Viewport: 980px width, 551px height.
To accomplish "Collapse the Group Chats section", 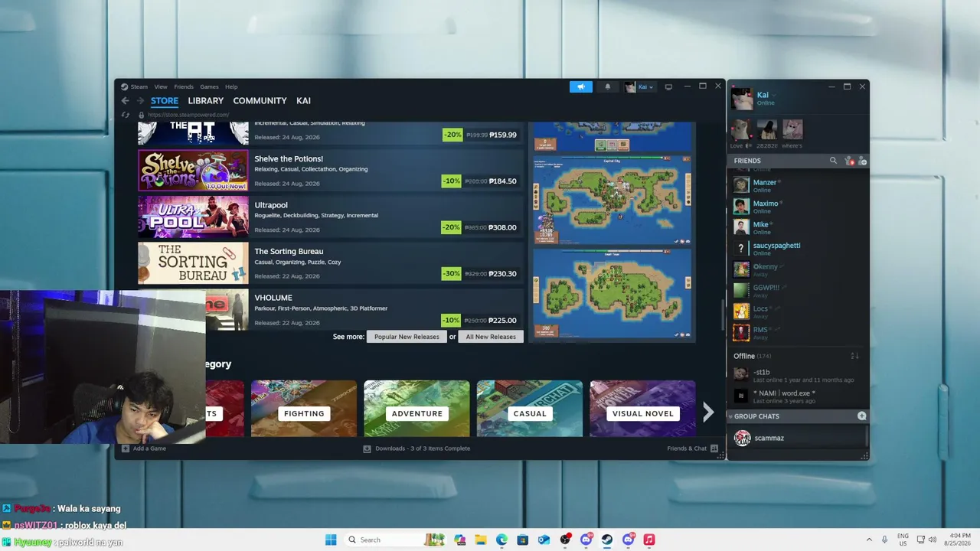I will pyautogui.click(x=730, y=416).
